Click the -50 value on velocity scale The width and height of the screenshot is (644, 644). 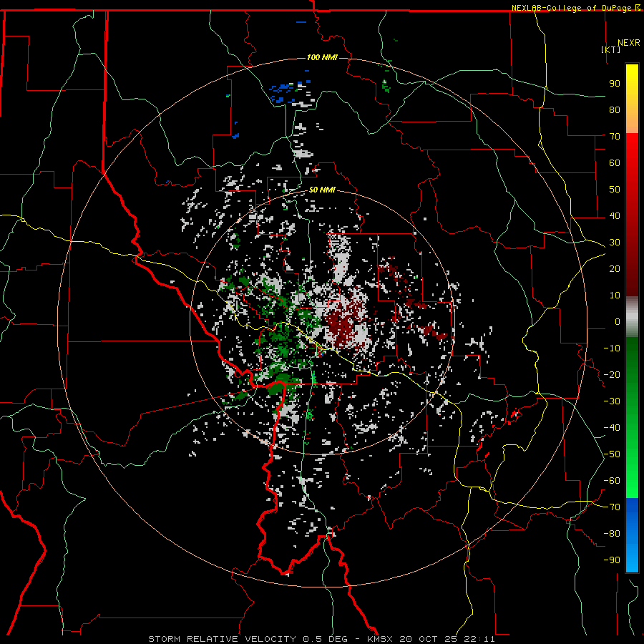coord(612,454)
